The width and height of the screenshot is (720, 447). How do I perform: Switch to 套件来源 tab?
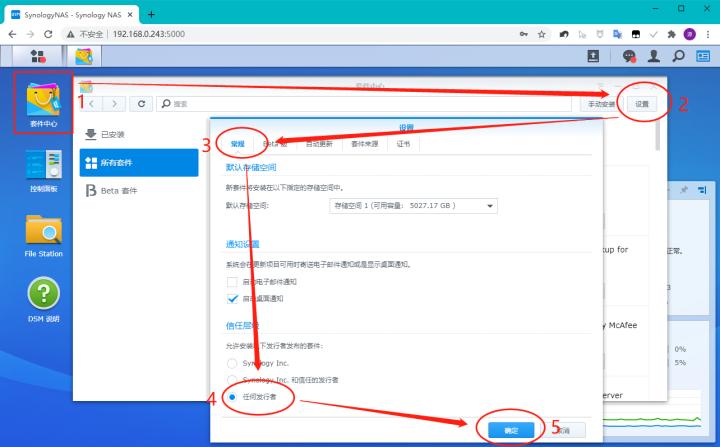click(365, 144)
